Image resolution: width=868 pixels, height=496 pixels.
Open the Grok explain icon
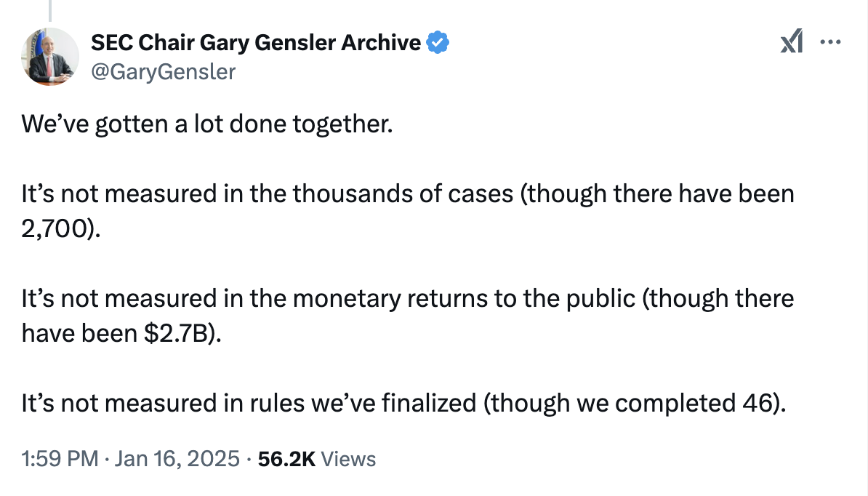[791, 44]
